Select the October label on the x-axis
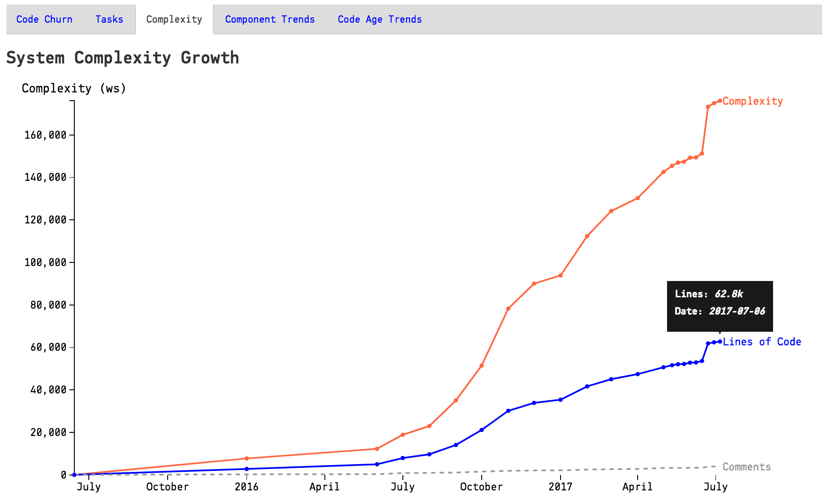The height and width of the screenshot is (504, 822). click(x=168, y=487)
